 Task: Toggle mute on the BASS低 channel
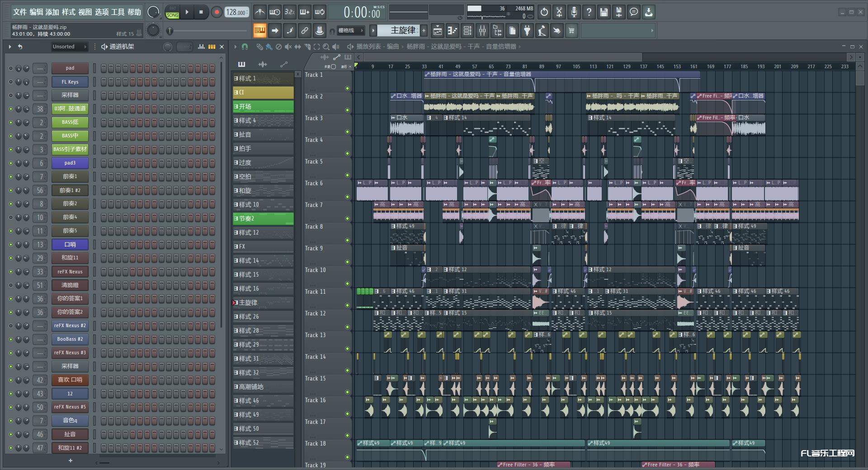[x=11, y=122]
